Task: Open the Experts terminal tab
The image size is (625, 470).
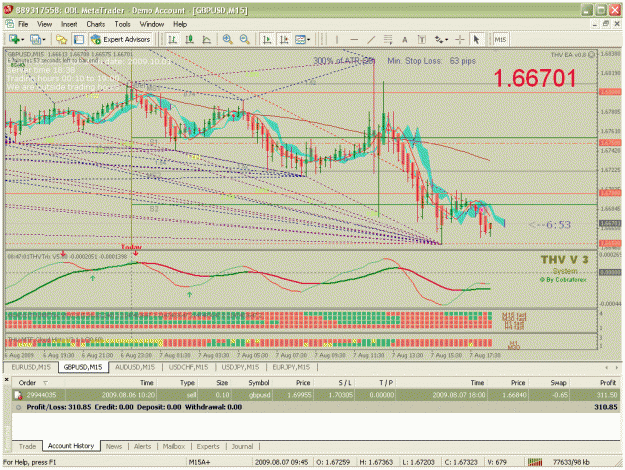Action: click(208, 446)
